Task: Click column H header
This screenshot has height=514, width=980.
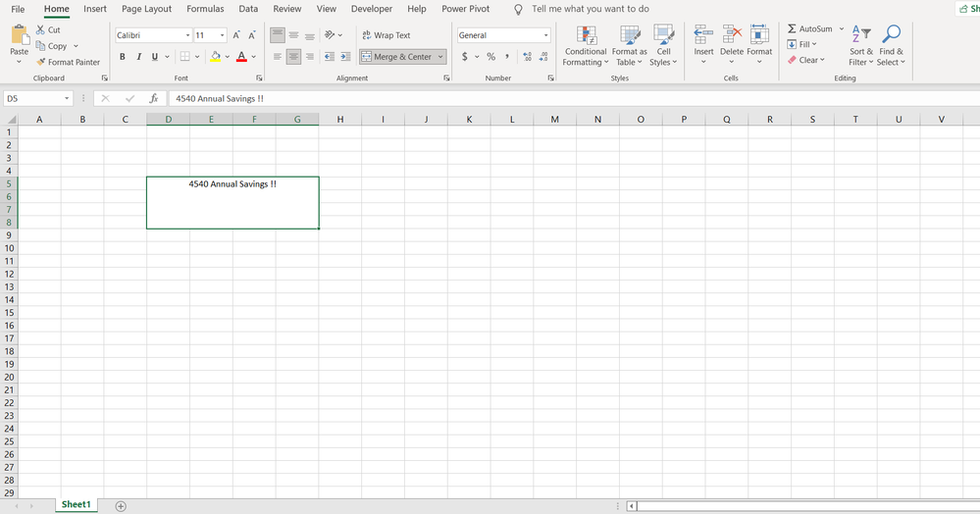Action: tap(340, 119)
